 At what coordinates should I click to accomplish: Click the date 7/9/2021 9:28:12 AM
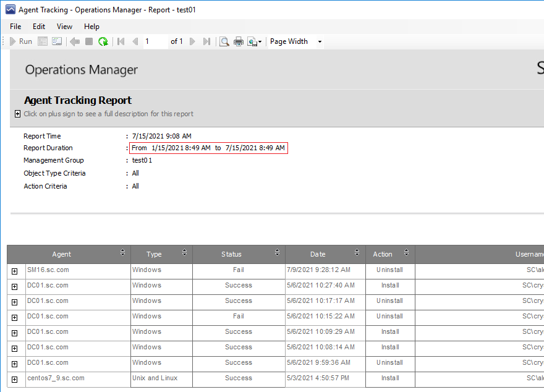[318, 270]
